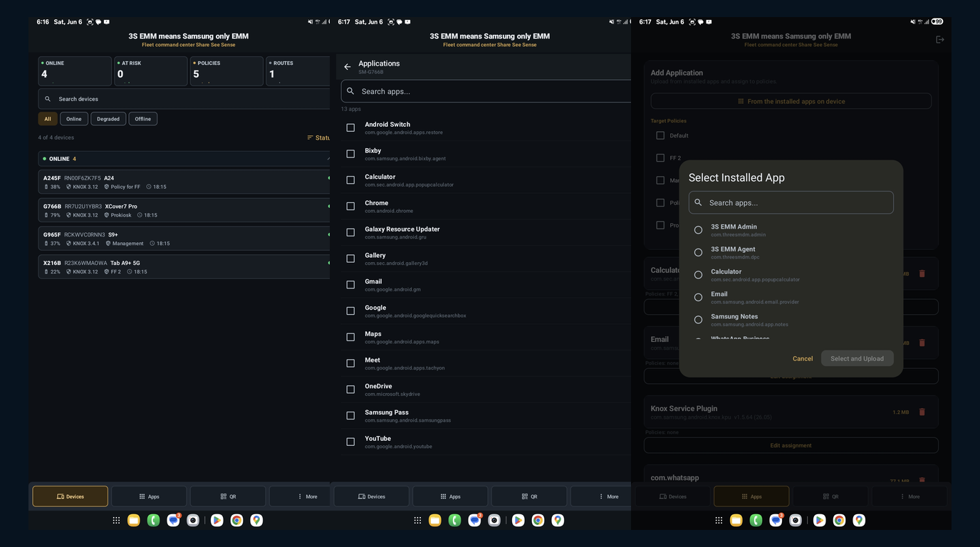Select the 3S EMM Agent radio option
The width and height of the screenshot is (980, 547).
coord(698,252)
